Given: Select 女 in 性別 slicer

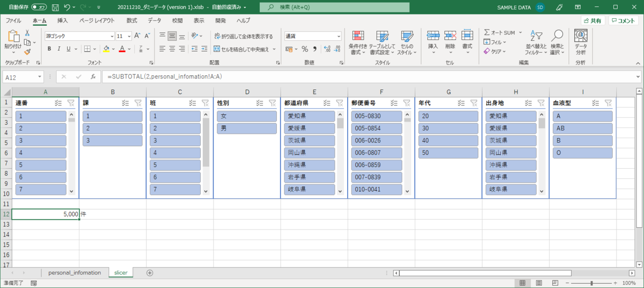Looking at the screenshot, I should coord(247,116).
